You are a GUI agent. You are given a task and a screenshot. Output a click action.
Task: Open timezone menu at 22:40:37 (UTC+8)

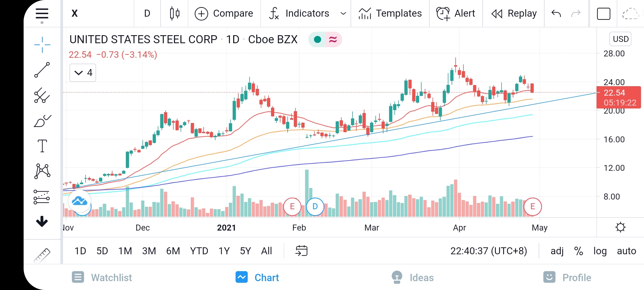point(489,251)
